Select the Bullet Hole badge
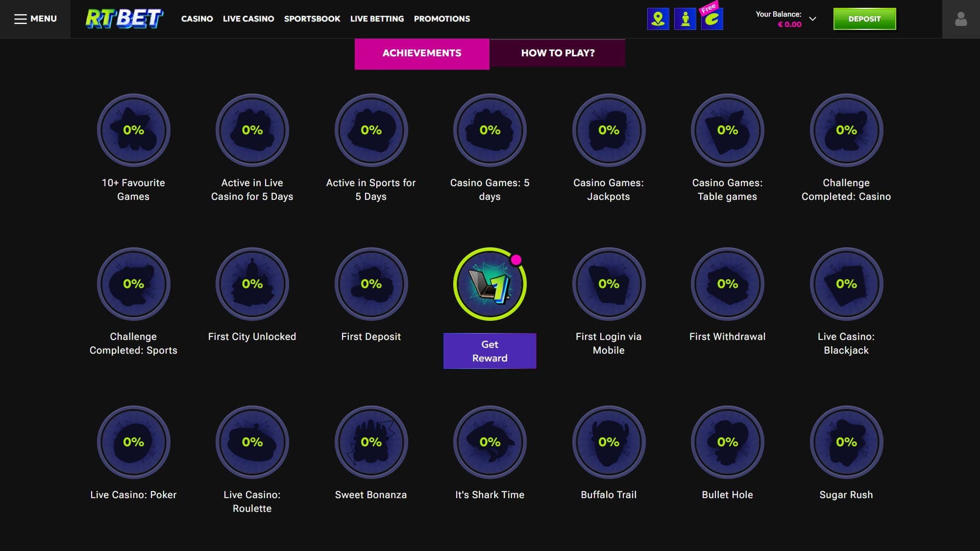 click(728, 442)
